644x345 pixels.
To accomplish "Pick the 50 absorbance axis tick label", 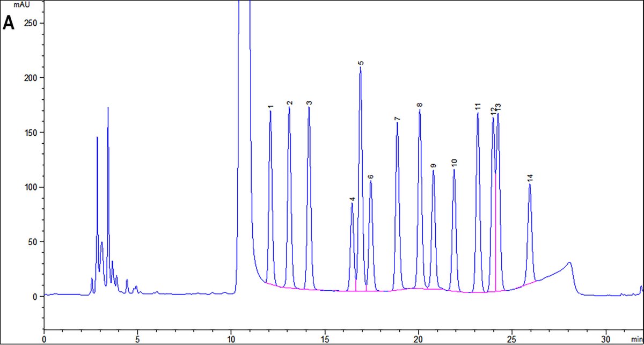I will (33, 242).
